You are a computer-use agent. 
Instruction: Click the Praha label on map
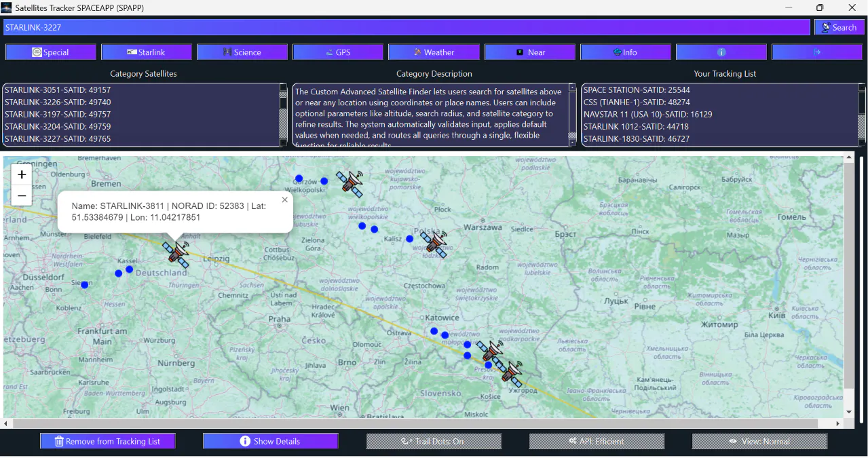point(279,318)
